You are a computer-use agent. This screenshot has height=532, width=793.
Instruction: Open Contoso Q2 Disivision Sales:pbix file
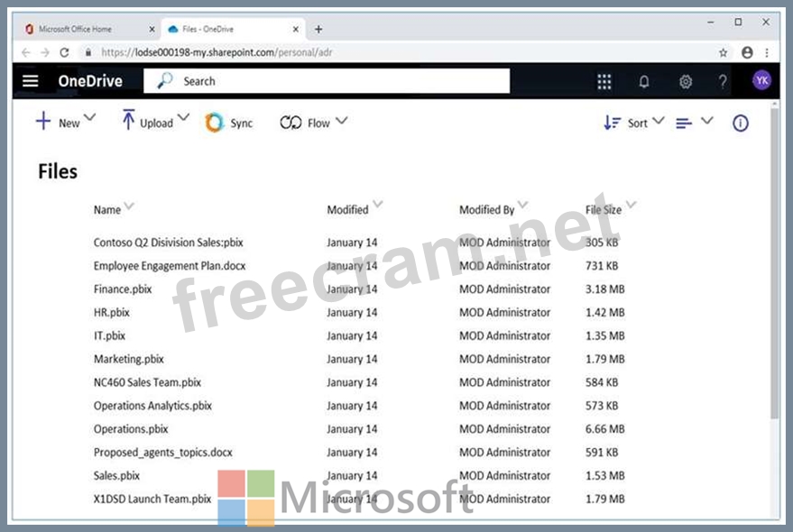(x=169, y=243)
